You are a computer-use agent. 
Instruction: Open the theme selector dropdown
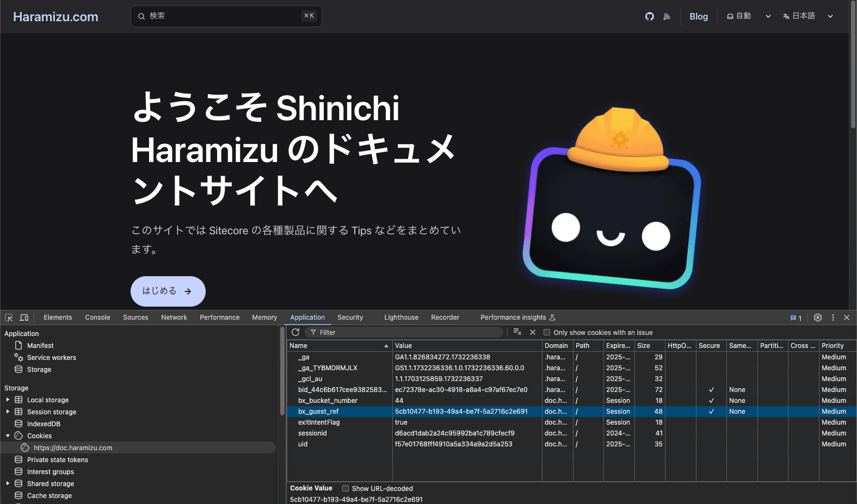749,16
